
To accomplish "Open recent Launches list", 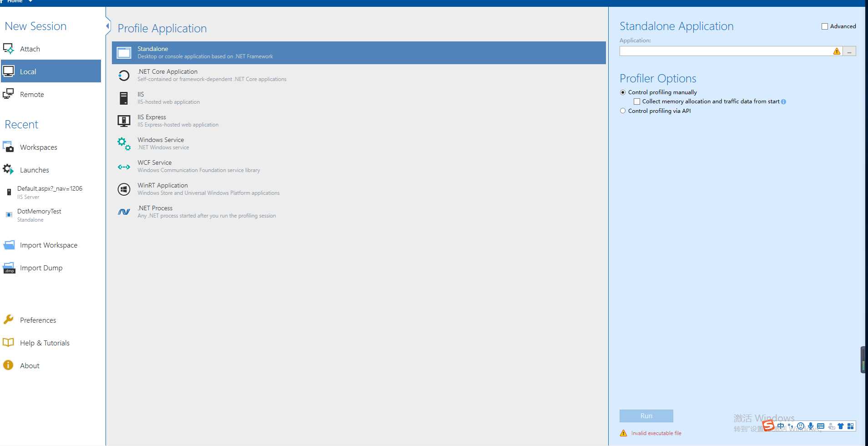I will coord(51,170).
